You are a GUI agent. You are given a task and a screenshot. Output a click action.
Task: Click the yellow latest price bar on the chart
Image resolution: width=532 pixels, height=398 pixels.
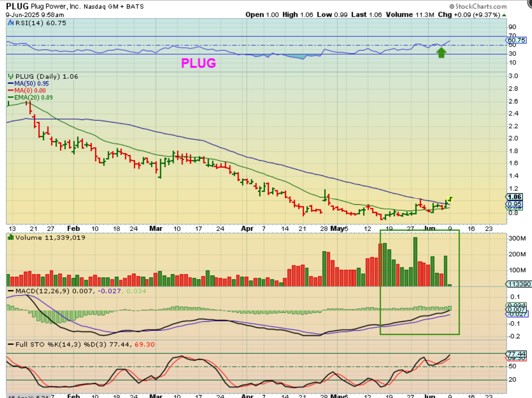coord(450,198)
